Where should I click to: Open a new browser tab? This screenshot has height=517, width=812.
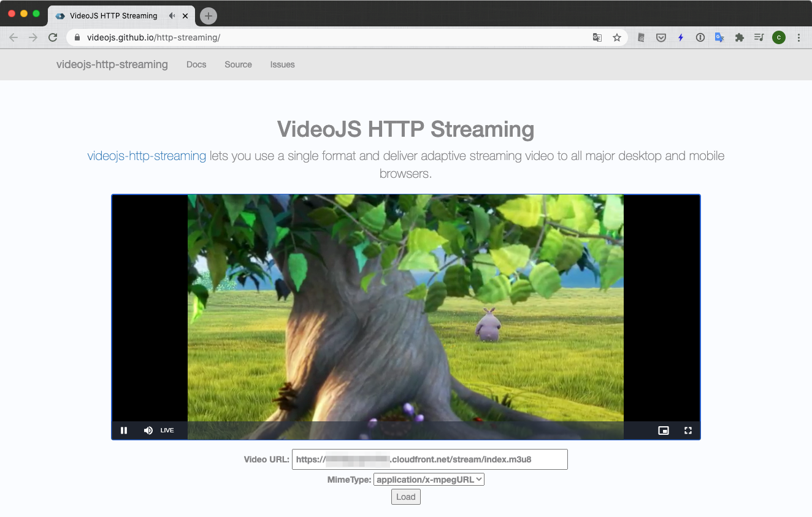209,16
